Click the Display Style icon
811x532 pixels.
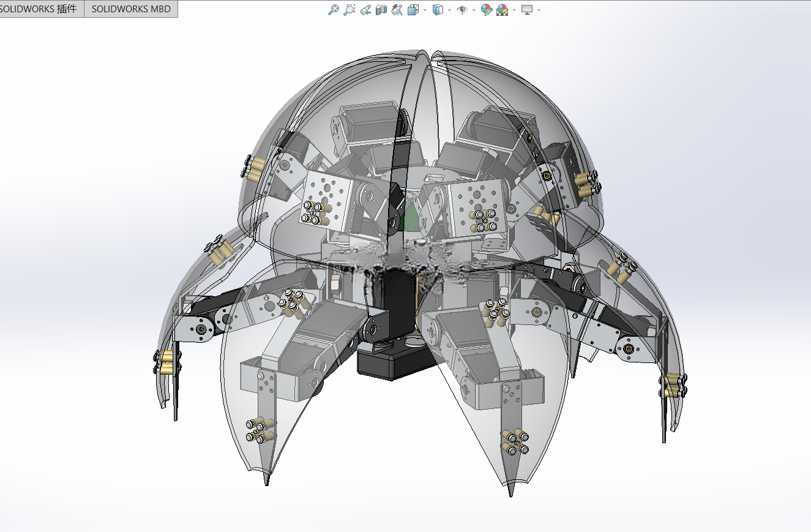438,10
